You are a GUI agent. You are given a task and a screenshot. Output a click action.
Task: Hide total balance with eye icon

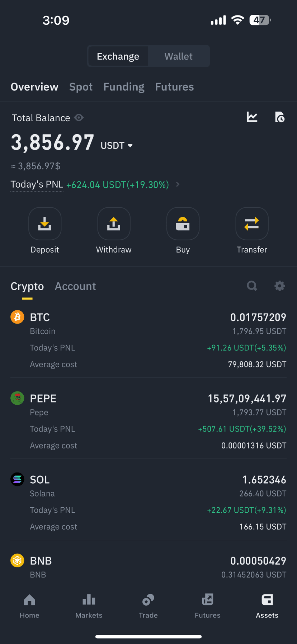79,118
